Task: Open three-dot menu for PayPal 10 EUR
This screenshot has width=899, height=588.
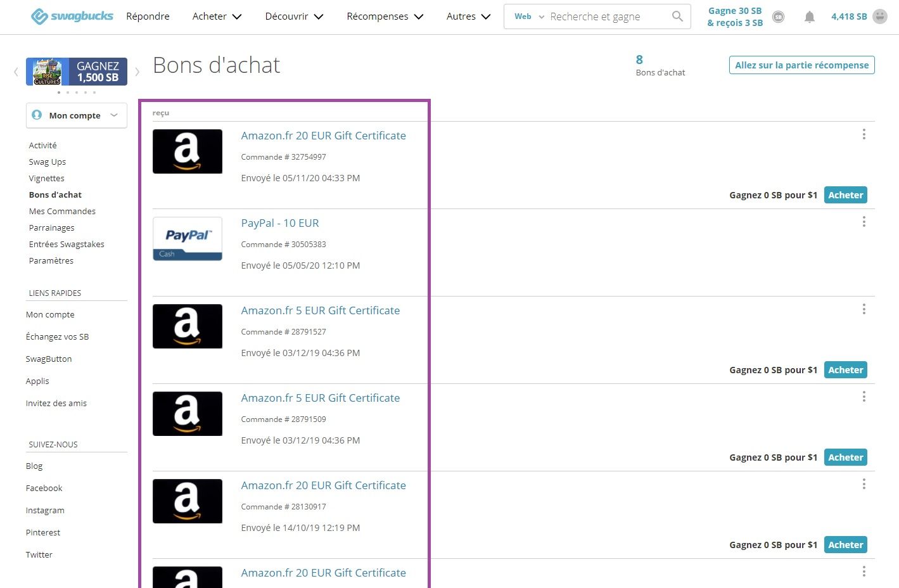Action: [864, 222]
